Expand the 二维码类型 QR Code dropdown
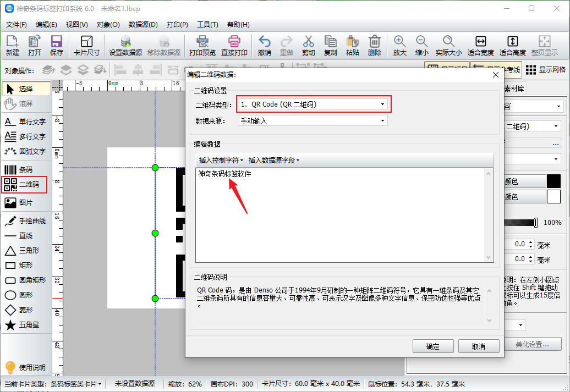 [x=314, y=104]
